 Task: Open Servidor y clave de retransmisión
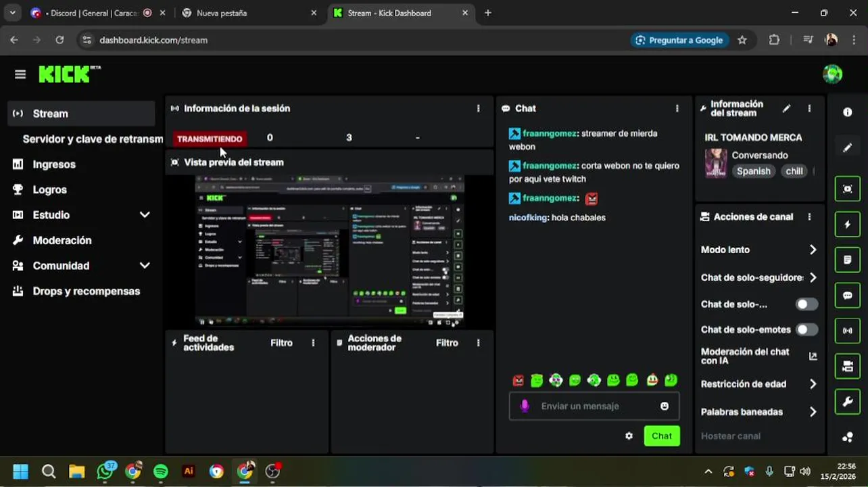coord(93,139)
